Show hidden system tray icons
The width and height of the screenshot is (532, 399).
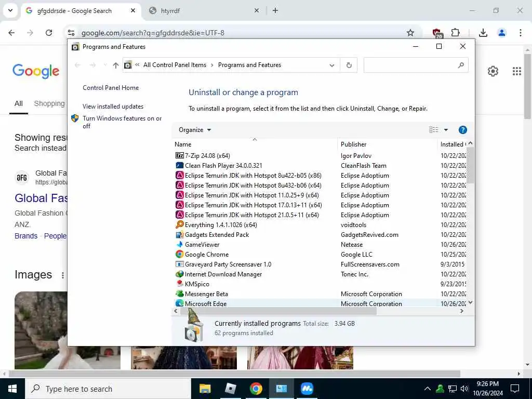427,389
